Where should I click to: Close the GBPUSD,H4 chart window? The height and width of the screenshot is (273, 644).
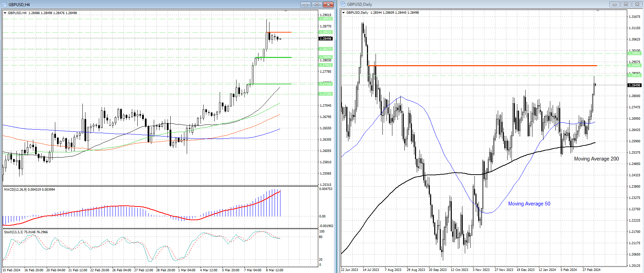pos(328,4)
